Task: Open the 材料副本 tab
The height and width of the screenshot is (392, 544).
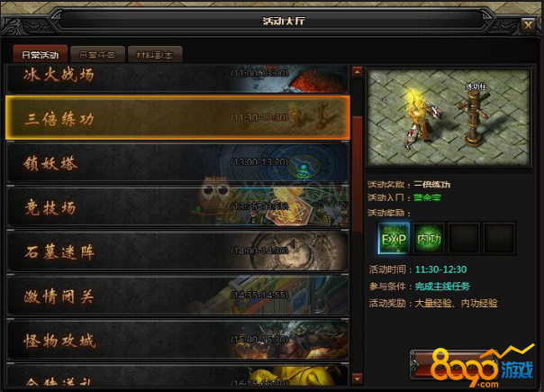Action: click(x=155, y=54)
